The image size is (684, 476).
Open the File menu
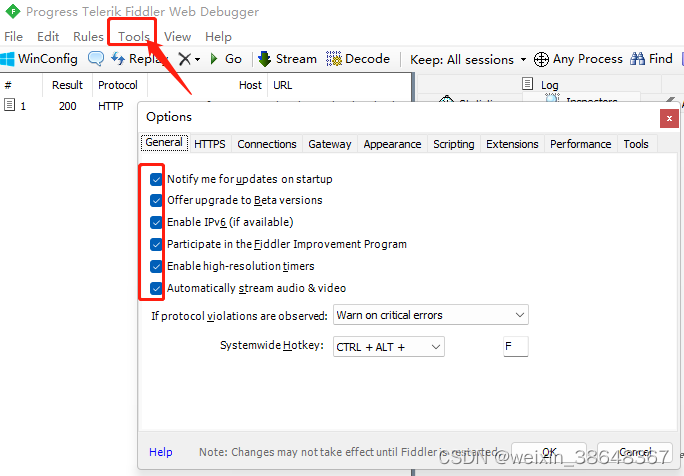coord(14,37)
